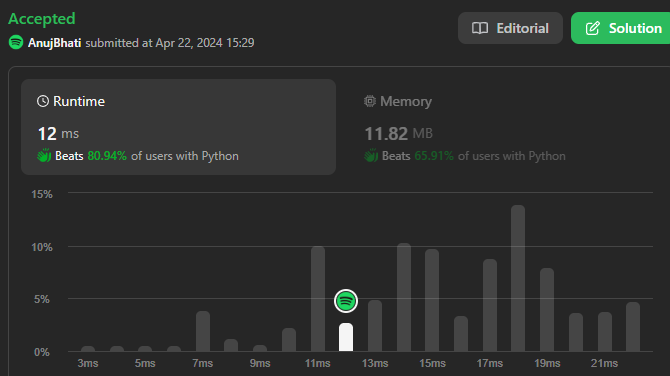Click the clapping hands icon beside 65.91%

371,156
